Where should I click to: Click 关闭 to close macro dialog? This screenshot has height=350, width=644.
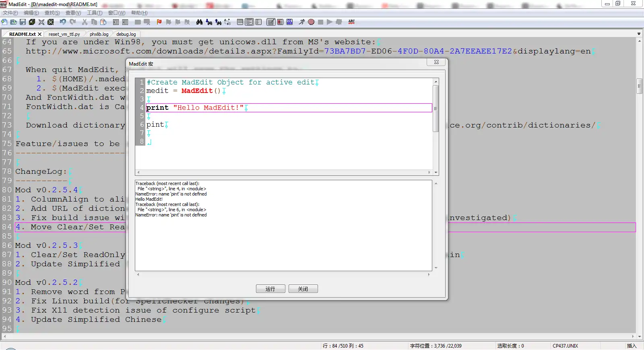[303, 289]
